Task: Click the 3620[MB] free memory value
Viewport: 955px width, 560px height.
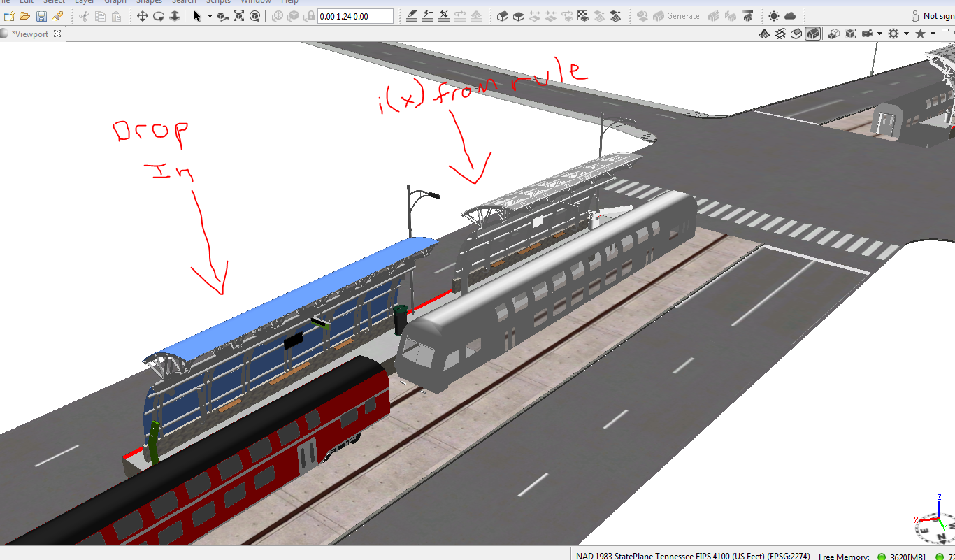Action: pyautogui.click(x=909, y=556)
